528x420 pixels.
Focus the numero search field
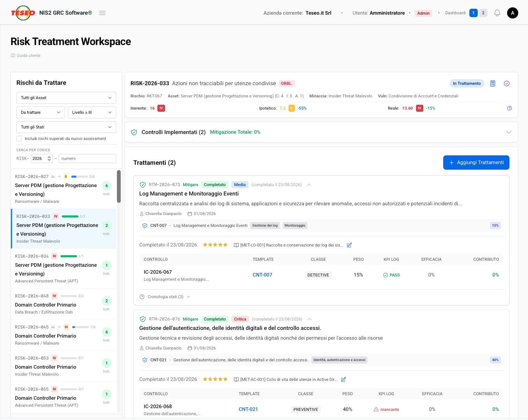[87, 159]
